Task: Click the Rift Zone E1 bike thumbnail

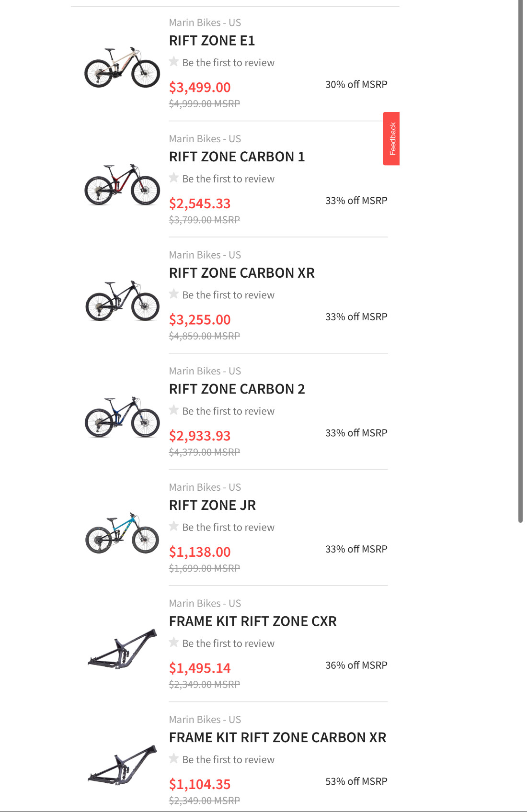Action: coord(122,68)
